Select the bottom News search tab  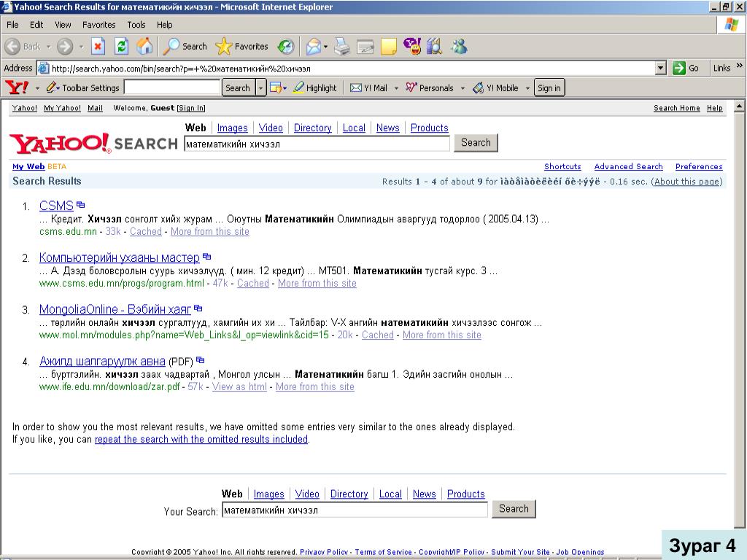point(425,494)
